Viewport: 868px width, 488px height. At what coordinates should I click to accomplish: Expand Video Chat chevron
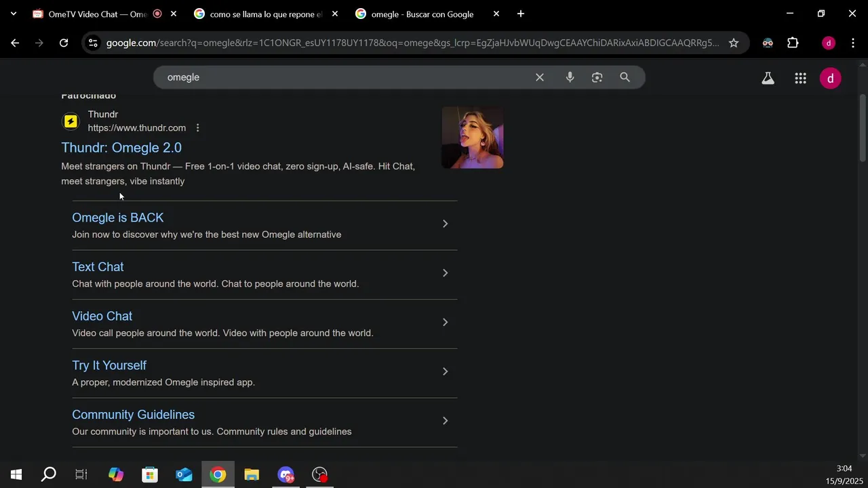(445, 322)
